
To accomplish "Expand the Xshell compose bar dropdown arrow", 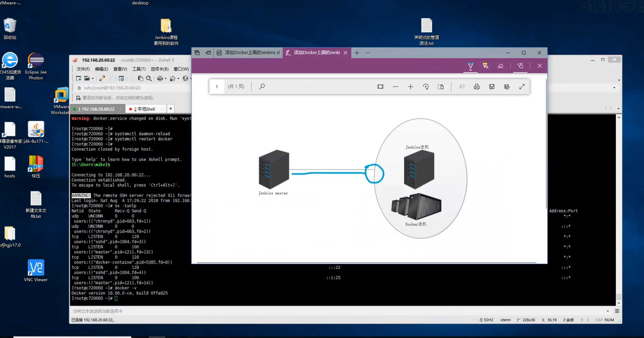I will (608, 311).
